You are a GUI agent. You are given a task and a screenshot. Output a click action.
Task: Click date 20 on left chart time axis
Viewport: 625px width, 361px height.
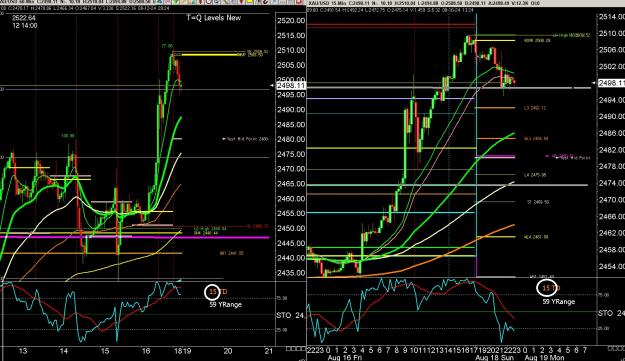[x=228, y=351]
